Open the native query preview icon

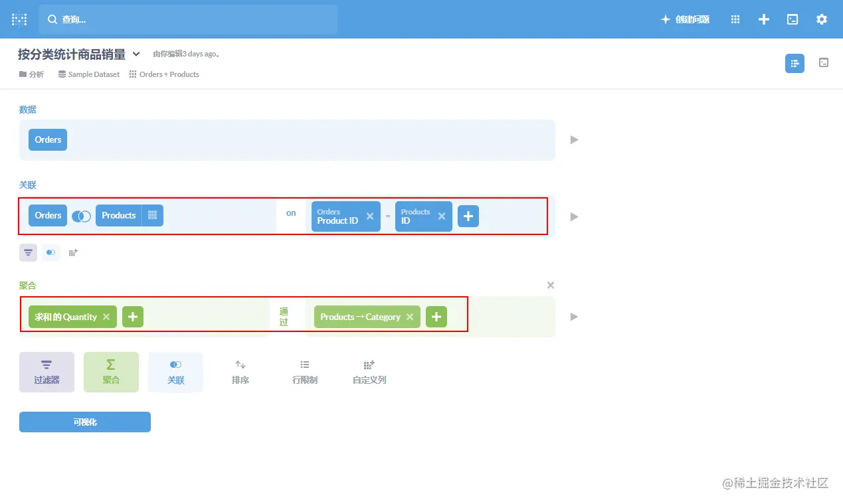(824, 62)
